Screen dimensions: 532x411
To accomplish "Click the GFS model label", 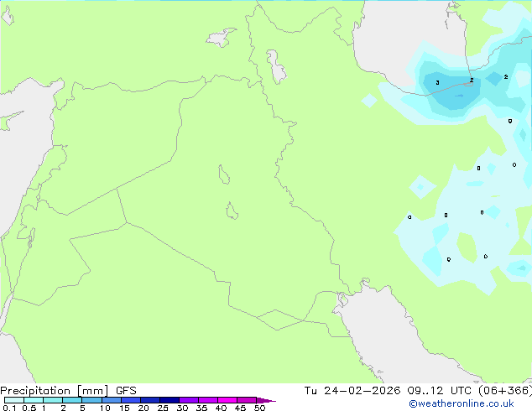I will [126, 391].
